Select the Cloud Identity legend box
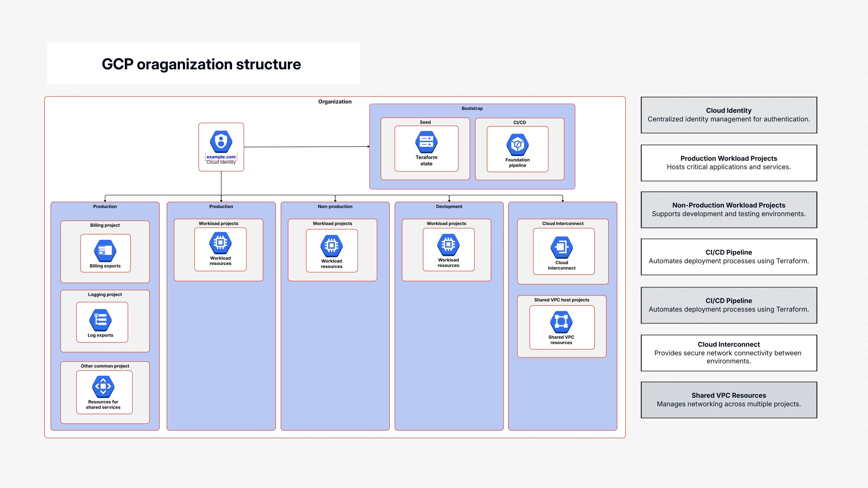This screenshot has width=868, height=488. [728, 115]
